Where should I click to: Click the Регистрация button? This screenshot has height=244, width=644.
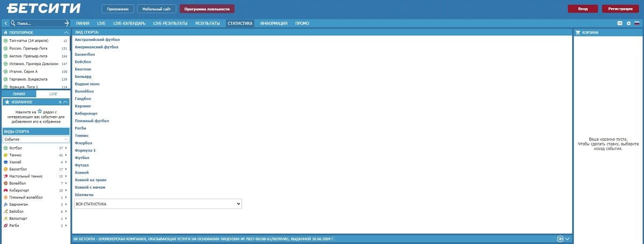[x=620, y=9]
